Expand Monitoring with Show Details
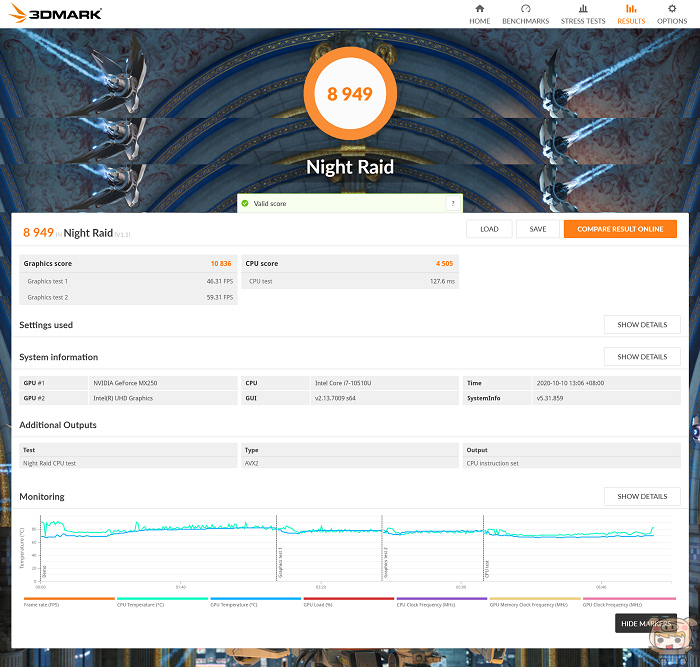This screenshot has height=667, width=700. (x=642, y=496)
